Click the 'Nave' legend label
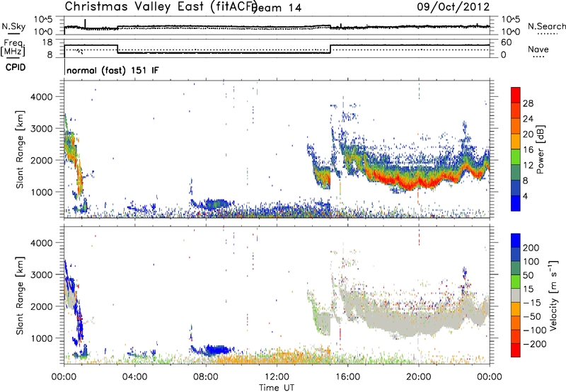 tap(538, 49)
